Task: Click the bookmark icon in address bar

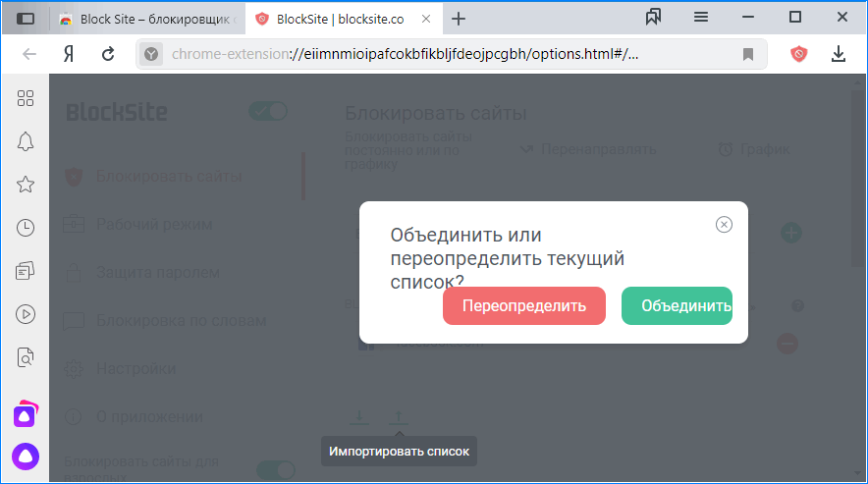Action: click(x=748, y=54)
